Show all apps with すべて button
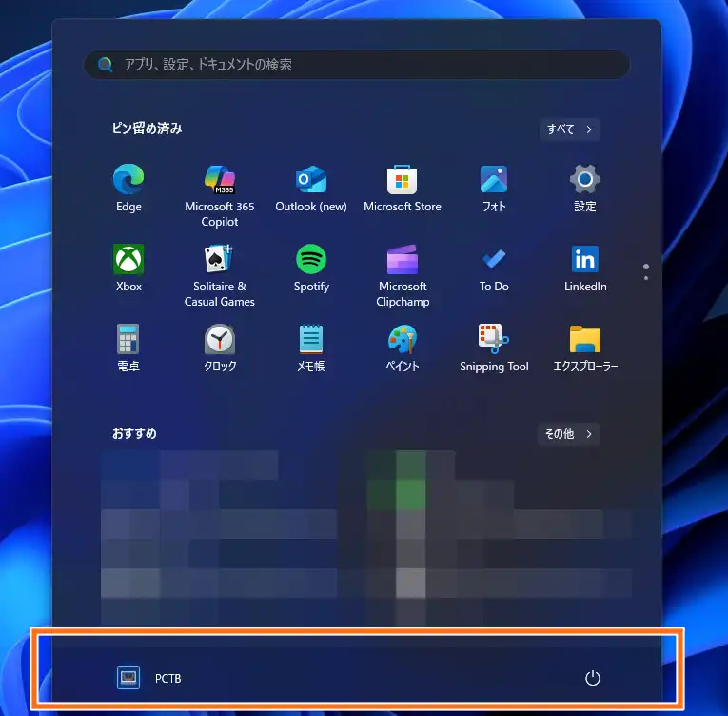 (570, 129)
